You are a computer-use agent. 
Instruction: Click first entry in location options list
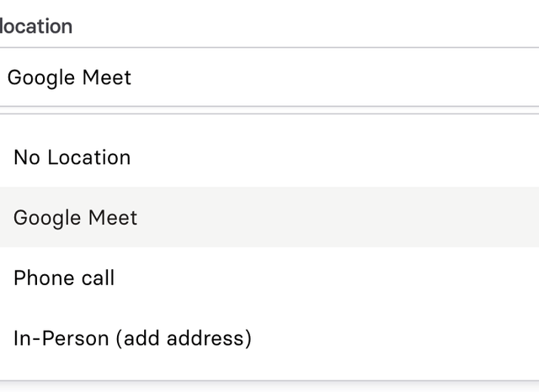pyautogui.click(x=72, y=157)
